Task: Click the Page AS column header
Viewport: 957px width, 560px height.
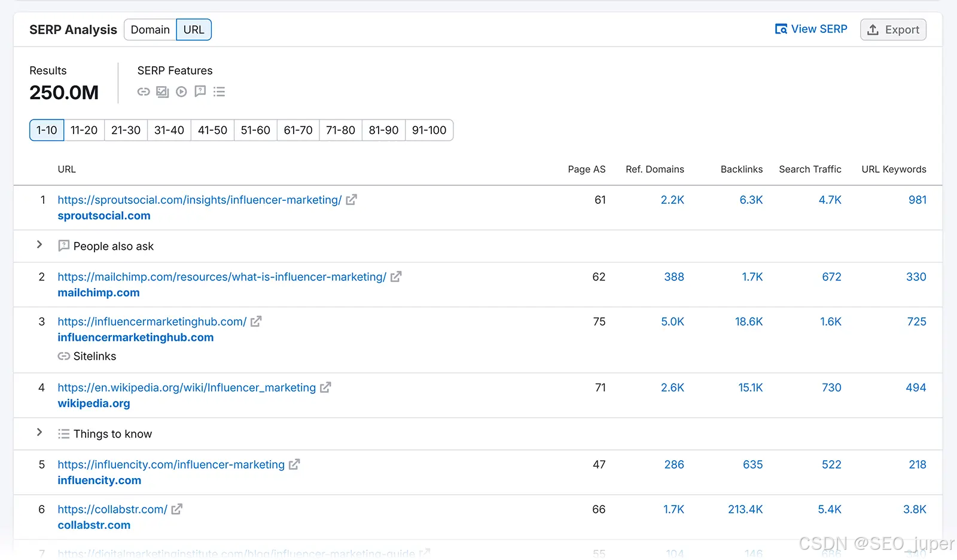Action: pos(587,170)
